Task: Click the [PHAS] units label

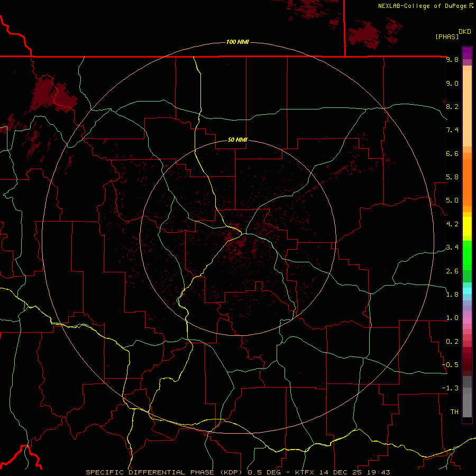Action: click(x=447, y=36)
